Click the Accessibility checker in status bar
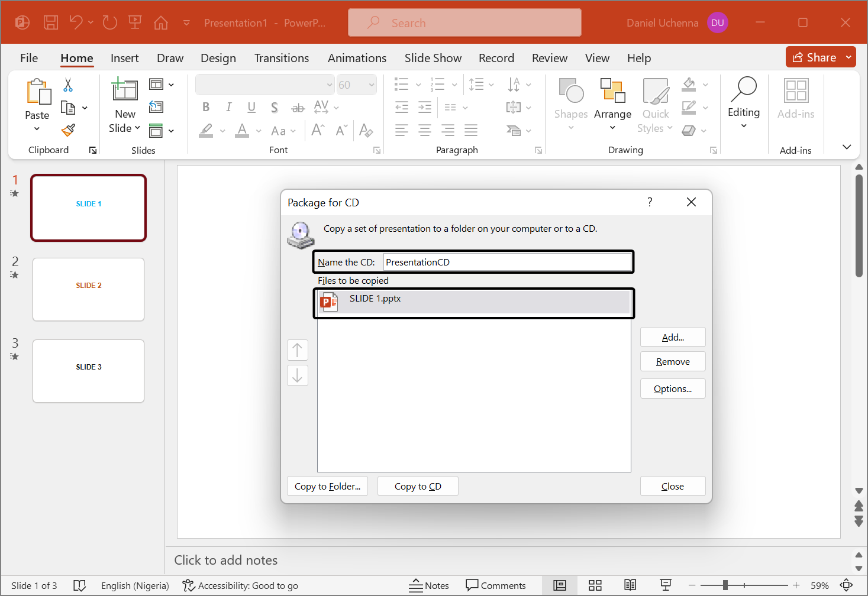The image size is (868, 596). [240, 585]
